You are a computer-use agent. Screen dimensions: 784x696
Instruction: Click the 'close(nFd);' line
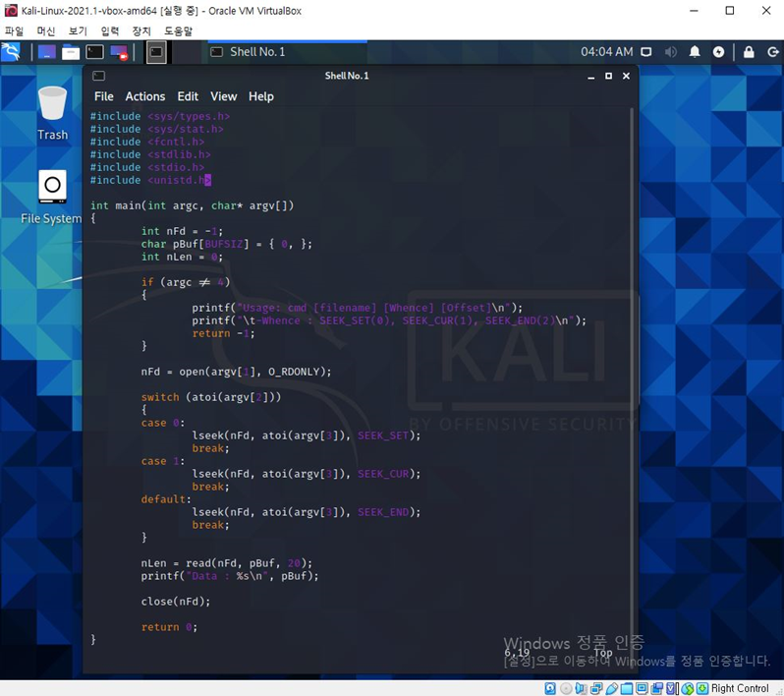176,602
